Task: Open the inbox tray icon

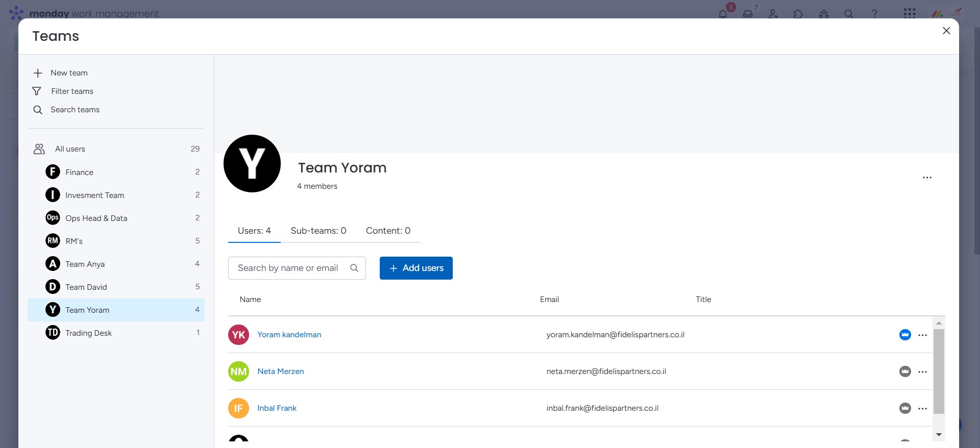Action: 748,14
